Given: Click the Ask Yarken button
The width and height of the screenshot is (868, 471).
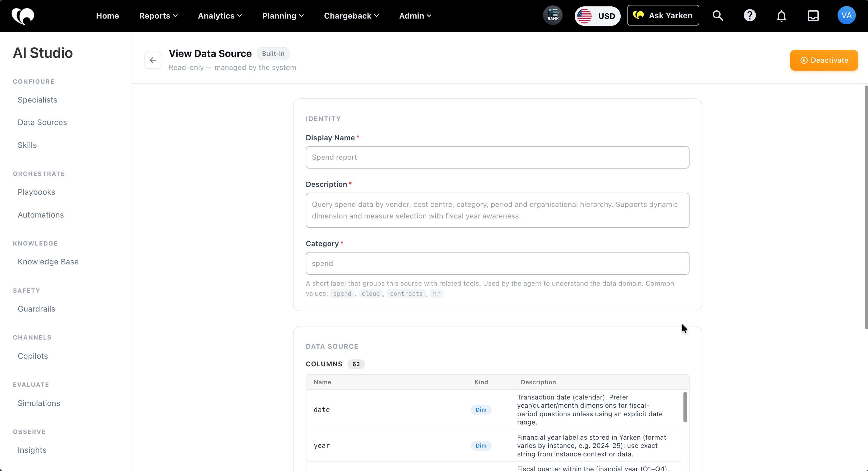Looking at the screenshot, I should pos(663,16).
